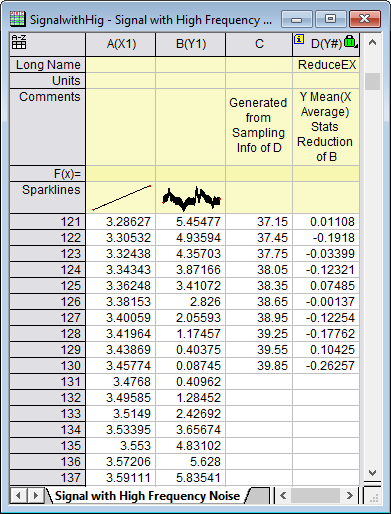Screen dimensions: 391x514
Task: Click the ReduceEX long name cell
Action: [x=326, y=65]
